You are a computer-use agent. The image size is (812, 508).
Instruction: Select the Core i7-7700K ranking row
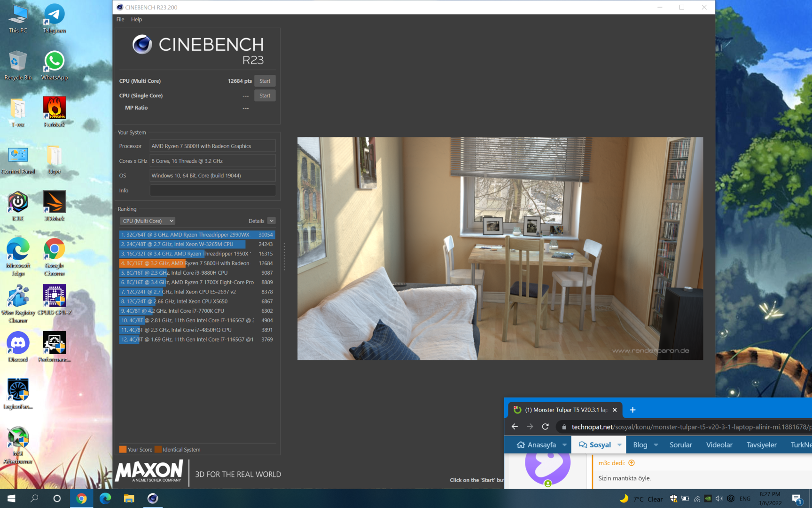point(197,311)
